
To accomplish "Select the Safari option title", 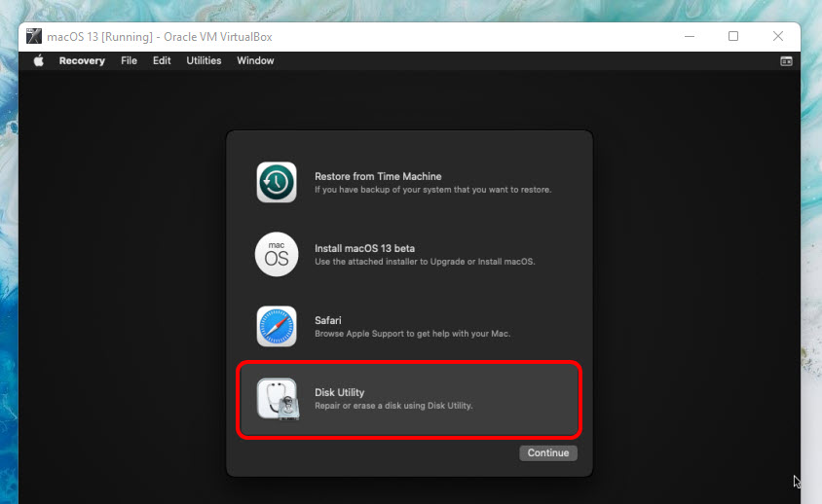I will coord(327,320).
